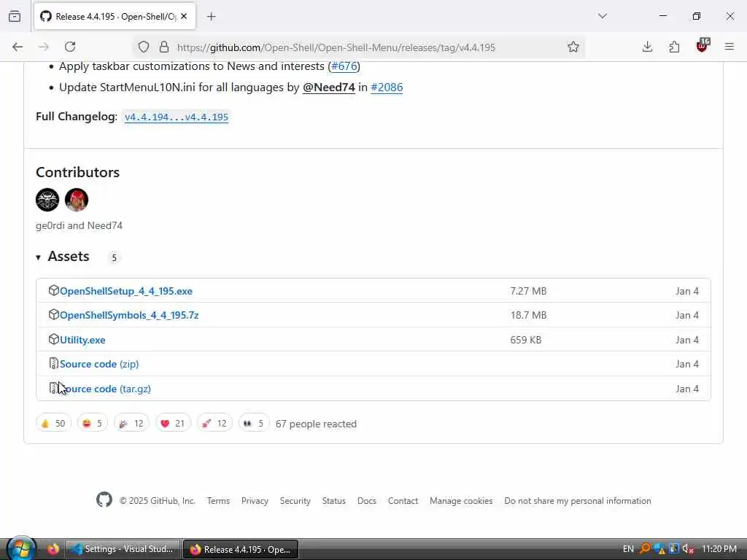Screen dimensions: 747x560
Task: Click the 7.27 MB file size
Action: pyautogui.click(x=528, y=291)
